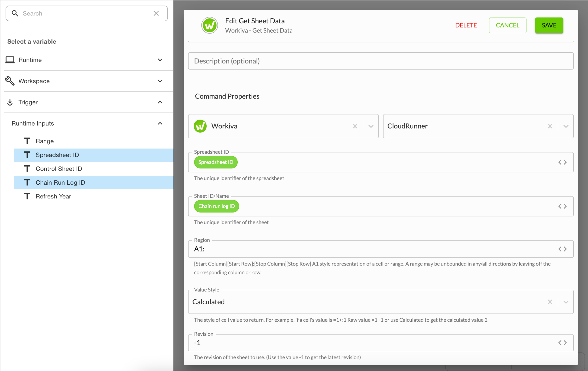Select the Spreadsheet ID variable
The image size is (588, 371).
click(93, 155)
